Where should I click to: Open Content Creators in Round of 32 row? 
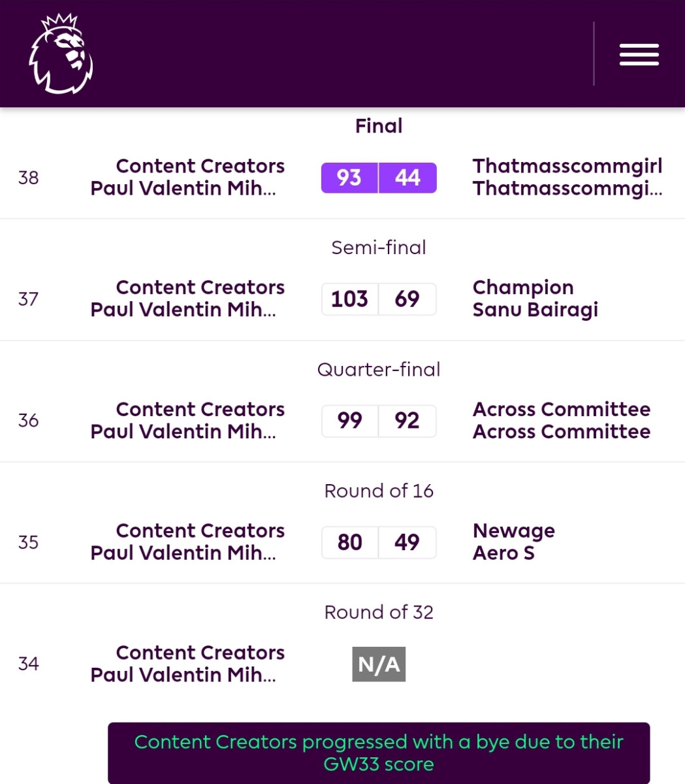(x=187, y=664)
